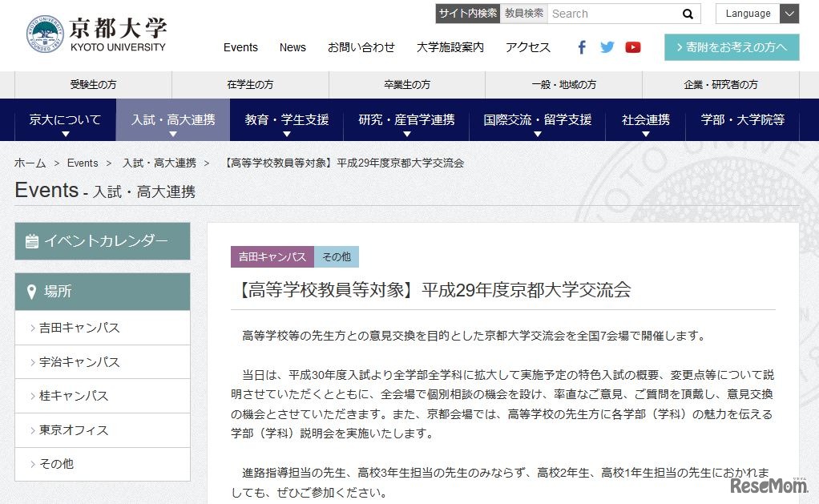The image size is (819, 504).
Task: Open the お問い合わせ contact link
Action: tap(361, 47)
